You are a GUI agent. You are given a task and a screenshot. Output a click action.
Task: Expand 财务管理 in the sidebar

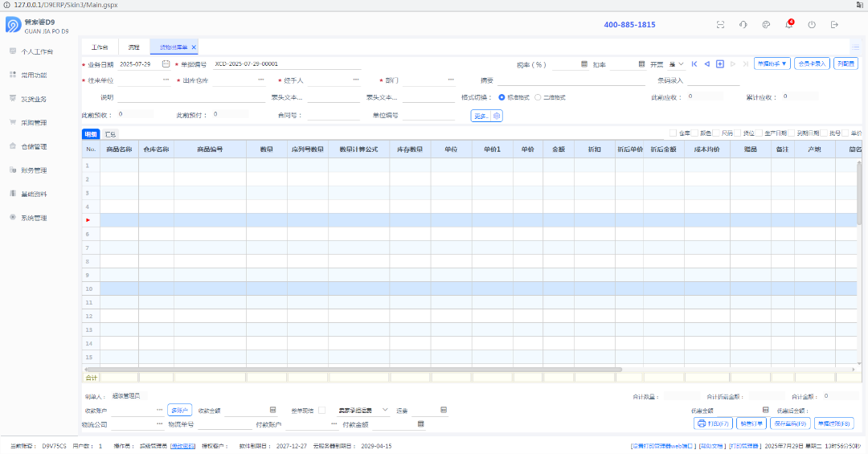tap(34, 170)
